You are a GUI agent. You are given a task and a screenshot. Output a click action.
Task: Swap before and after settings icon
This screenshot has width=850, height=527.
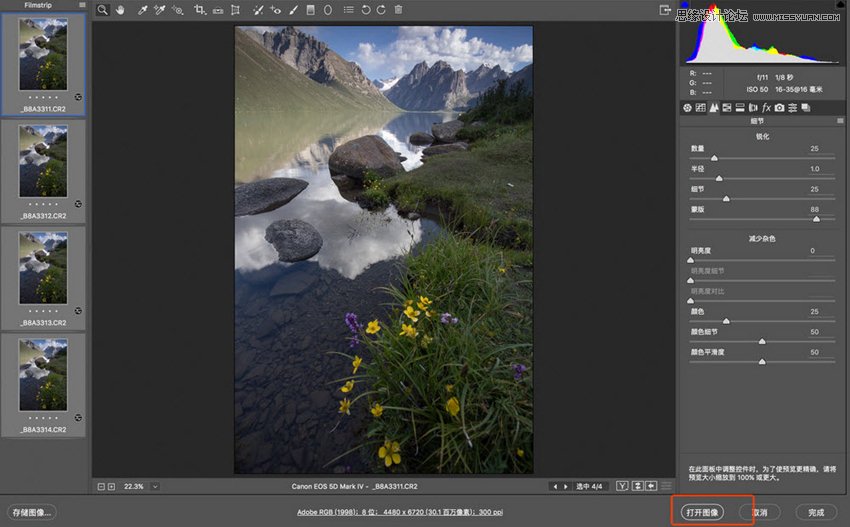(638, 486)
